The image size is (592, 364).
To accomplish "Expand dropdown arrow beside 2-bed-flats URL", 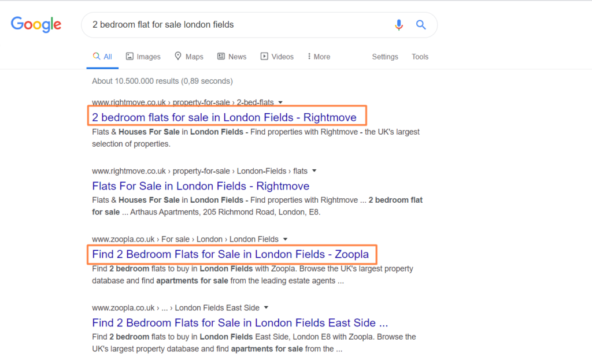I will tap(280, 103).
